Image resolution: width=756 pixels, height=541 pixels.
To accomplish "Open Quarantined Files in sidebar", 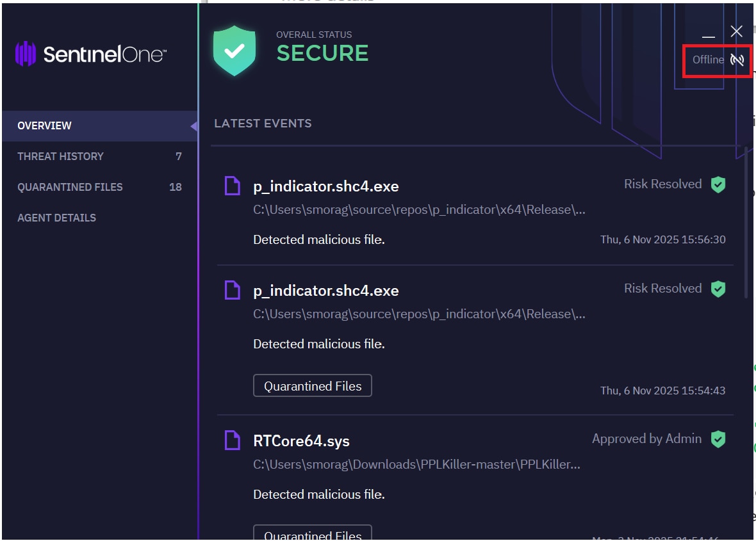I will point(100,188).
